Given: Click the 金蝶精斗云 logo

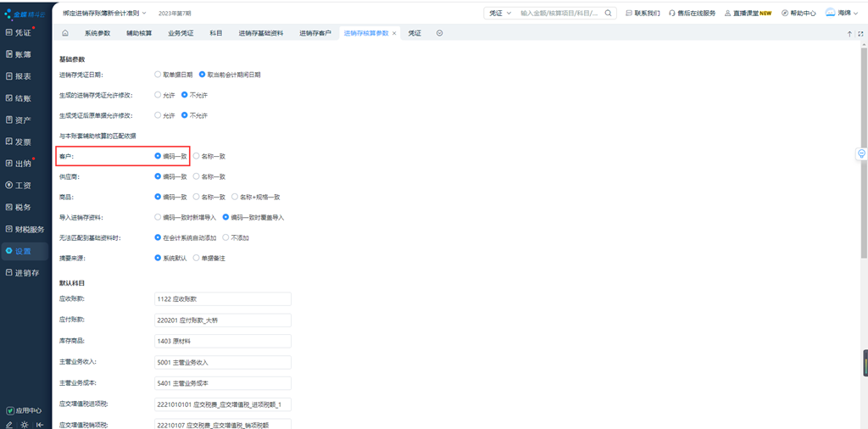Looking at the screenshot, I should coord(25,13).
